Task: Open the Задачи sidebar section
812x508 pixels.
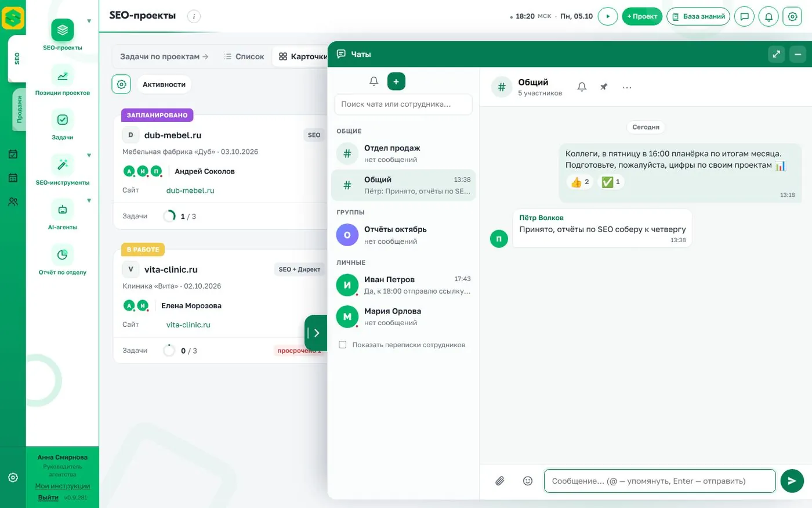Action: pos(63,120)
